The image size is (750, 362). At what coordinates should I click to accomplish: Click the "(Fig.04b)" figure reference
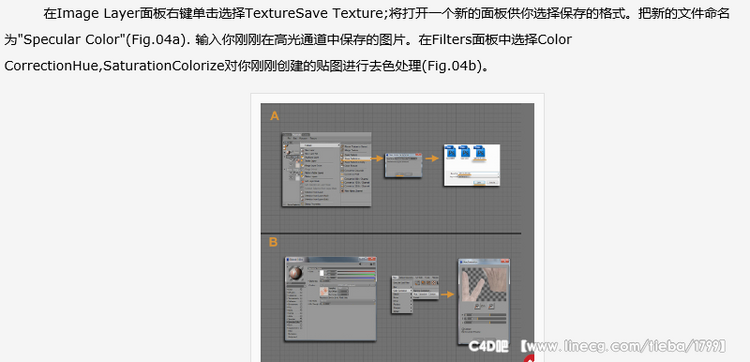452,66
